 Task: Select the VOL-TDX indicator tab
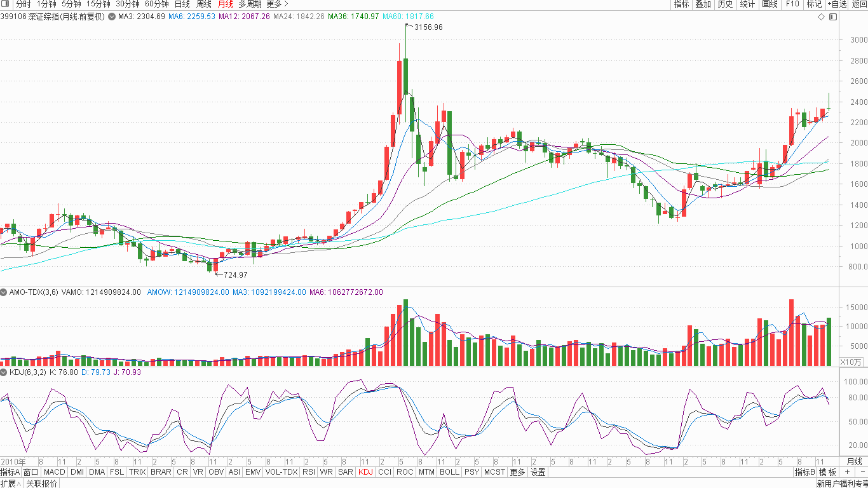[x=281, y=472]
